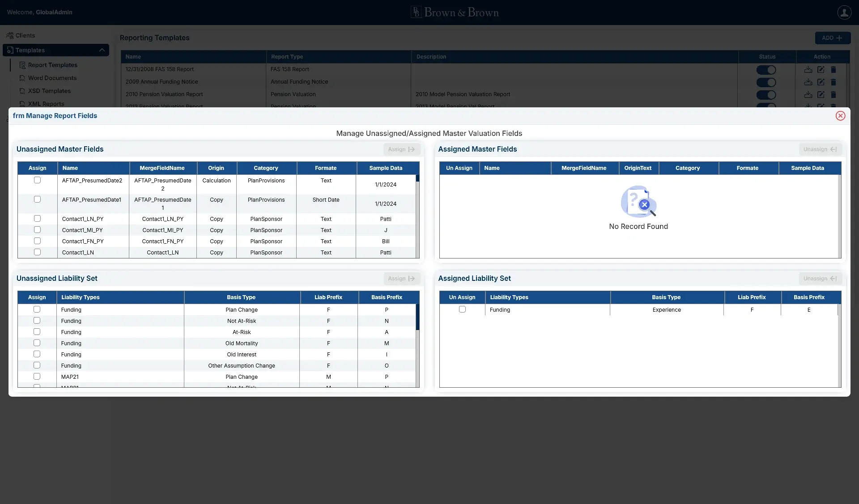Image resolution: width=859 pixels, height=504 pixels.
Task: Open Word Documents in sidebar
Action: point(52,78)
